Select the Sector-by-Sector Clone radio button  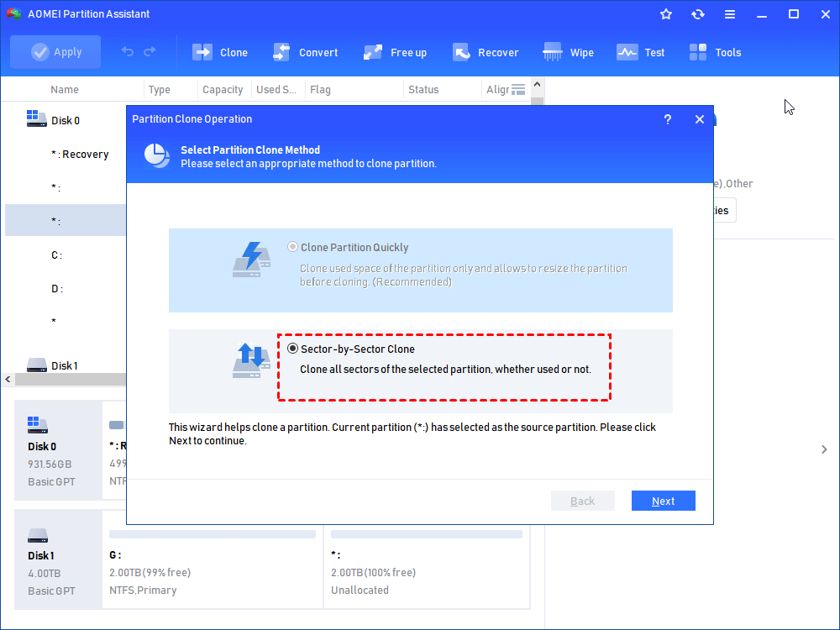point(292,349)
